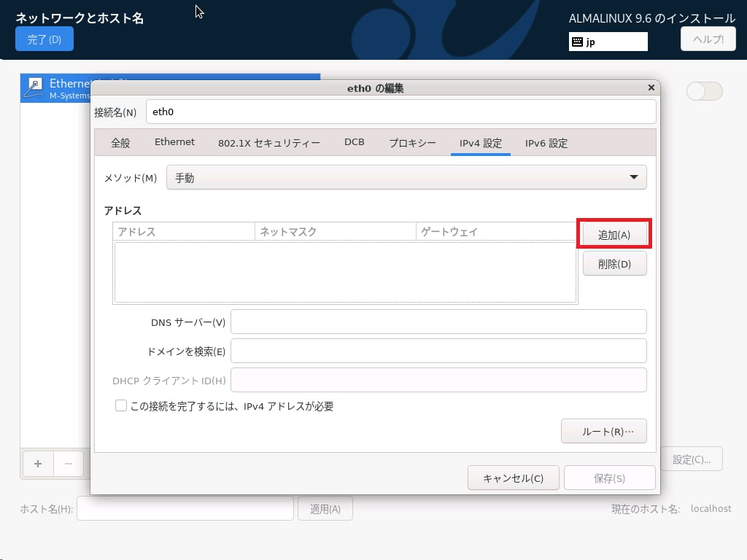
Task: Click the キャンセル(C) button
Action: coord(513,478)
